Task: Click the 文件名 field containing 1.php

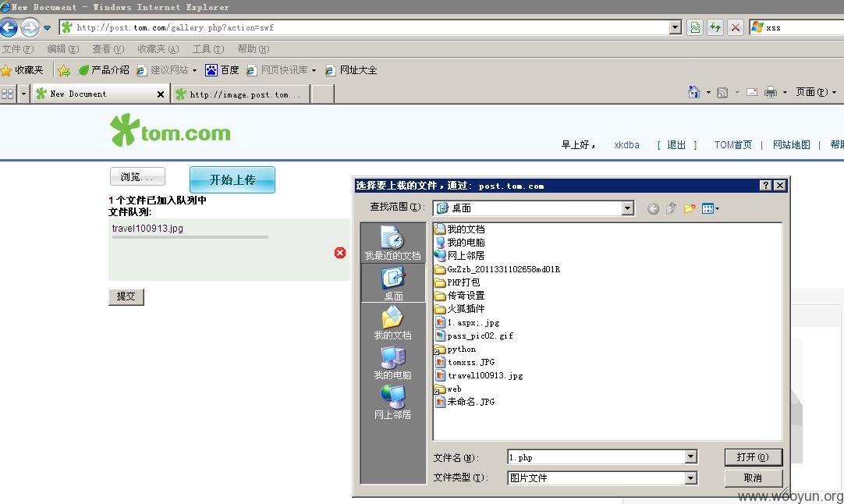Action: click(x=597, y=457)
